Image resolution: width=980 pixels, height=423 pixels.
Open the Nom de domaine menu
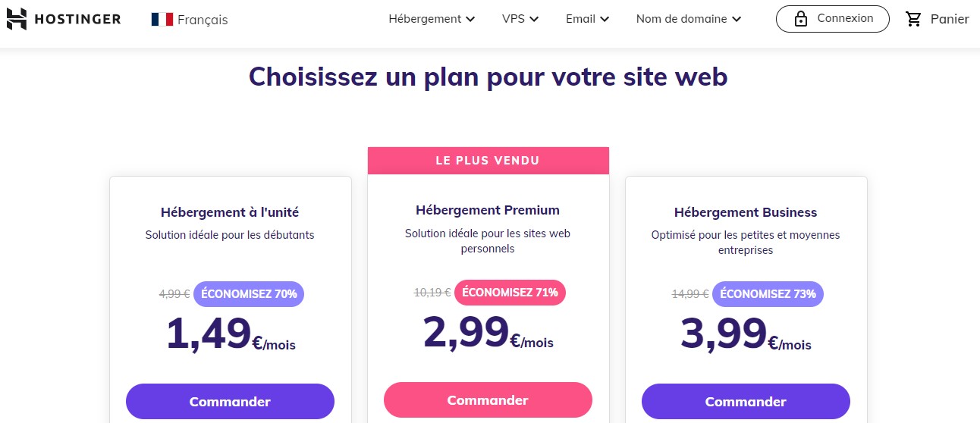689,19
